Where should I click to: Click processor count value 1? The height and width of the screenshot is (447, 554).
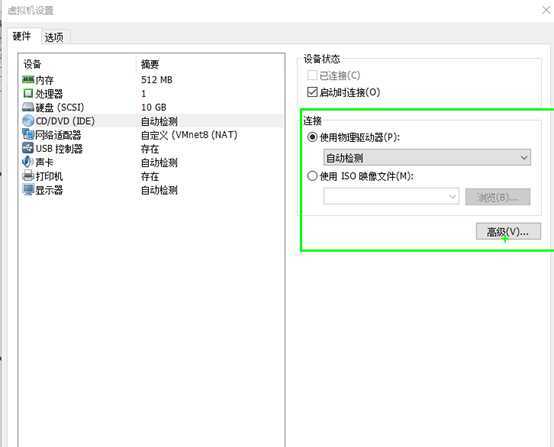coord(143,94)
